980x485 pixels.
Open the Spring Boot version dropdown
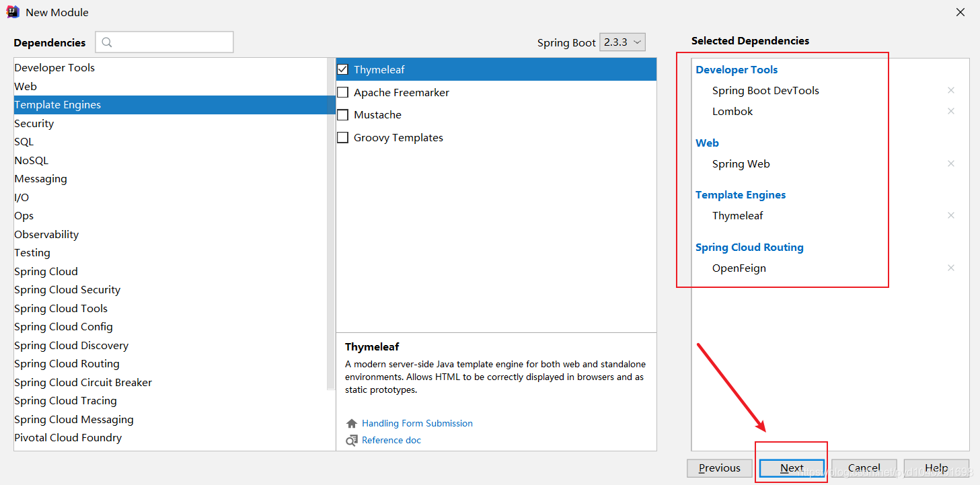click(622, 42)
